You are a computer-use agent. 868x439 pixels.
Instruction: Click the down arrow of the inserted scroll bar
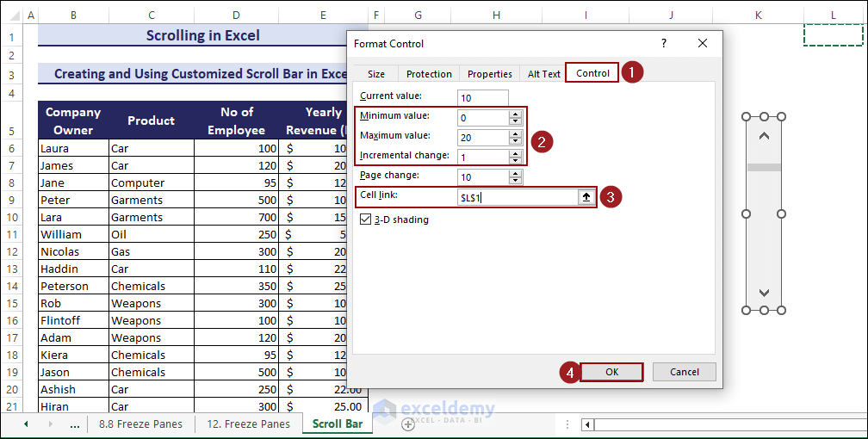click(764, 293)
